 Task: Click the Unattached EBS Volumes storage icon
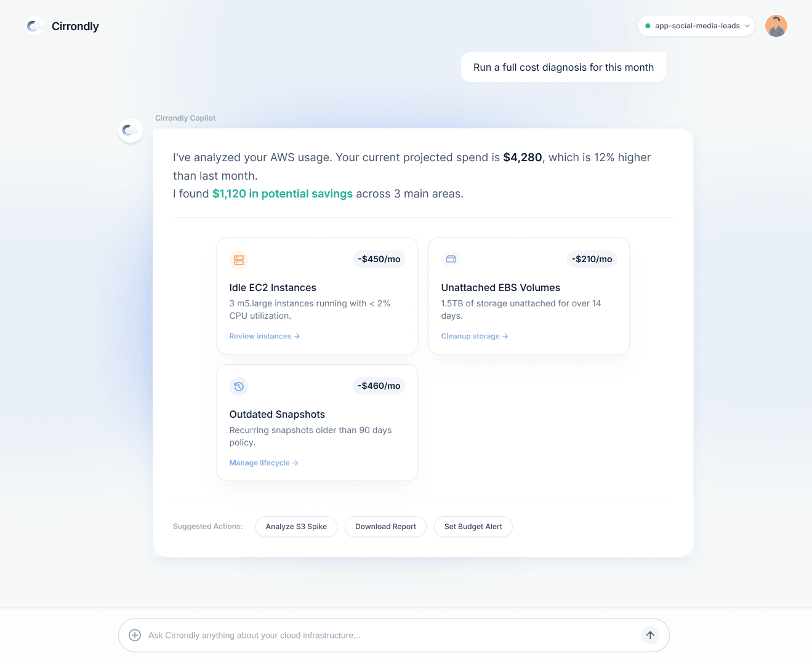click(x=451, y=259)
